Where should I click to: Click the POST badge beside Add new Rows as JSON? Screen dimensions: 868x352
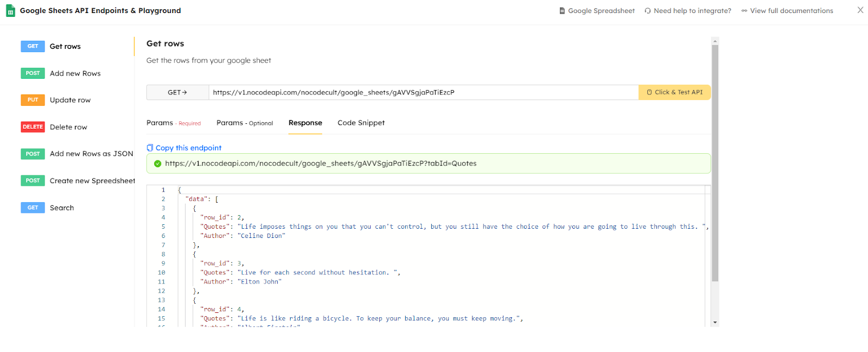point(33,154)
